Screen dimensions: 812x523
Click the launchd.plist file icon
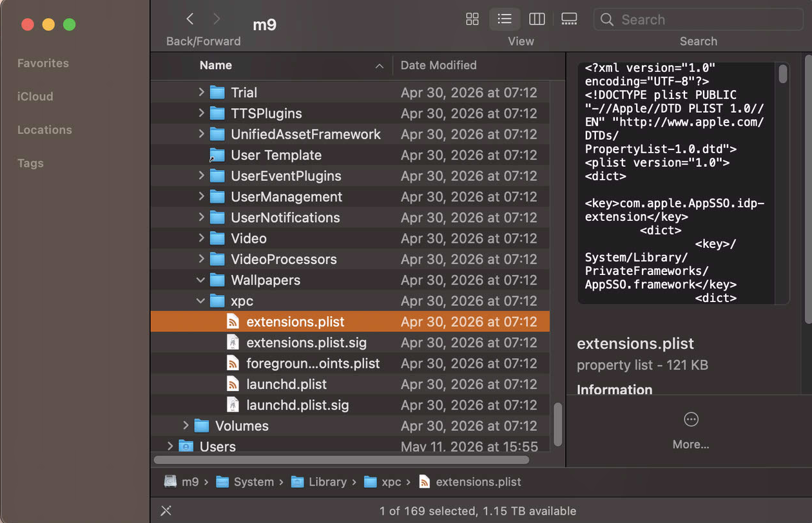coord(233,384)
